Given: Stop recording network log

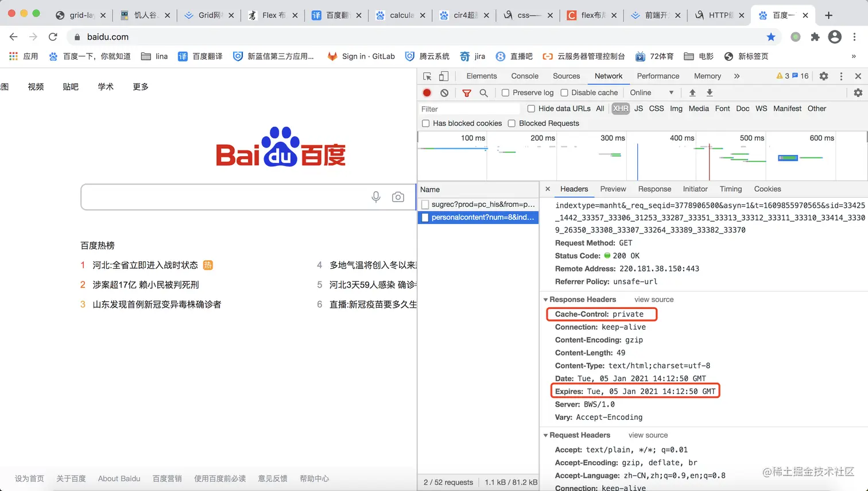Looking at the screenshot, I should tap(427, 92).
